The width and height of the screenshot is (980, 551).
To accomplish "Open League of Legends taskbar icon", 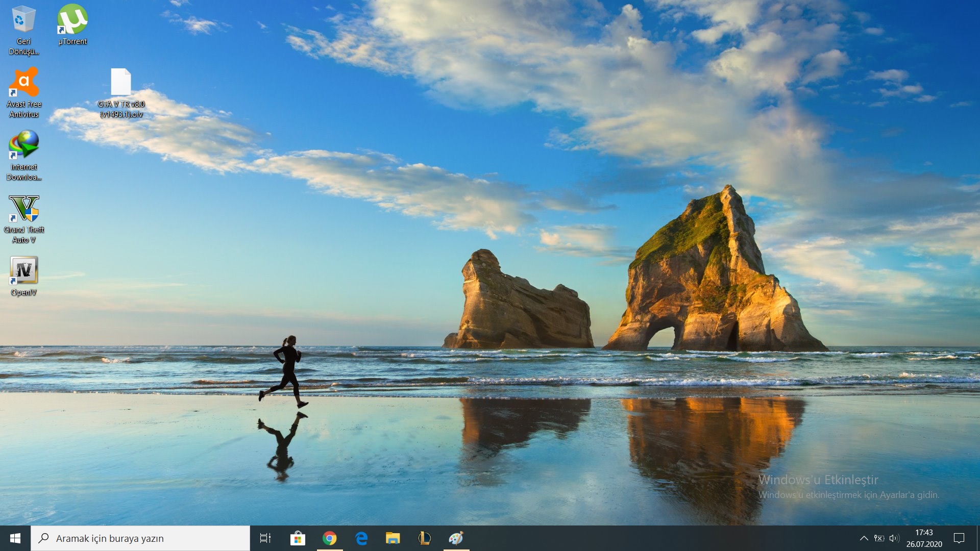I will tap(424, 538).
